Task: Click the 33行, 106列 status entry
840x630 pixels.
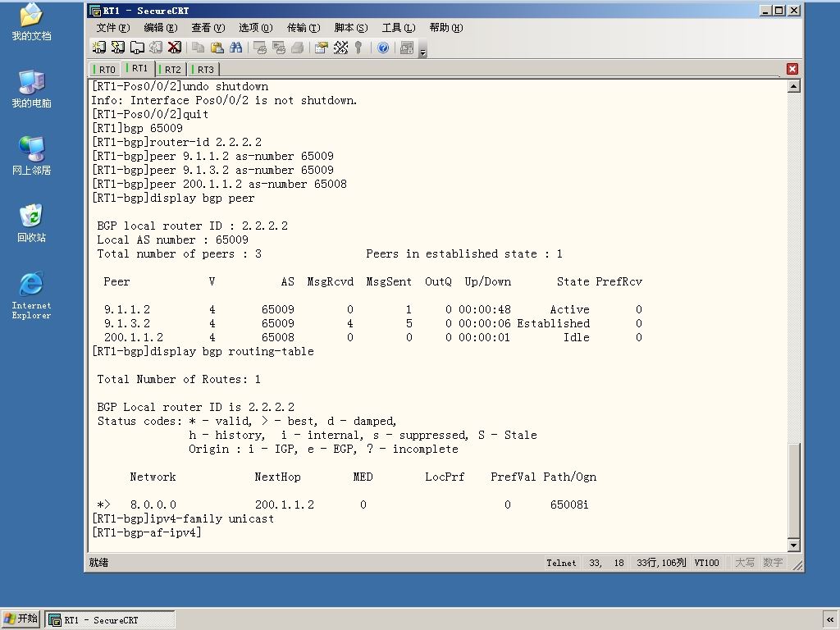Action: 661,563
